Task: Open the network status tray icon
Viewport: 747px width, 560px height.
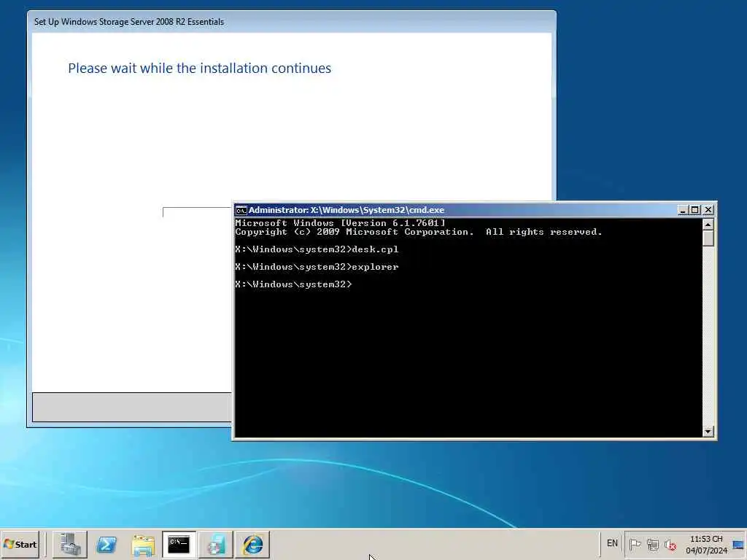Action: pos(653,544)
